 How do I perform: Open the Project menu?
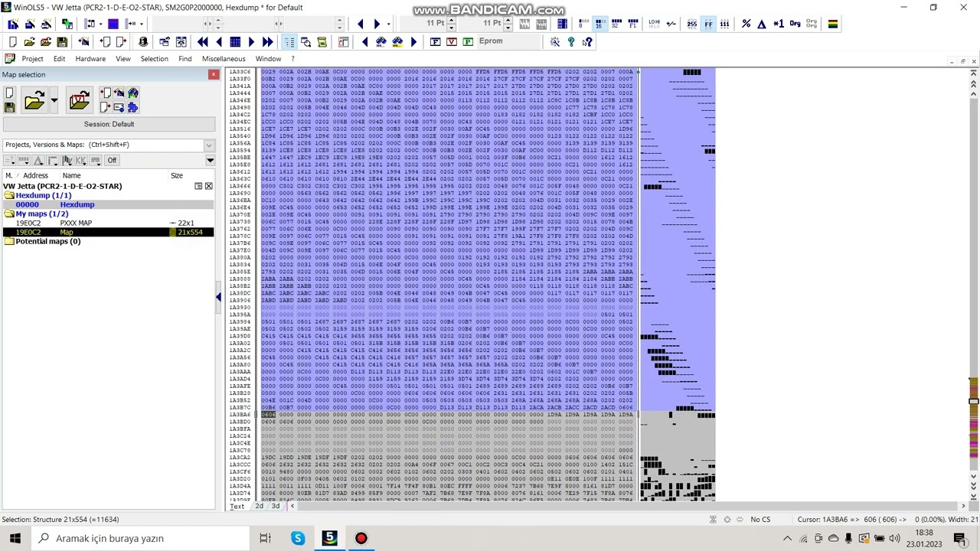click(x=32, y=59)
